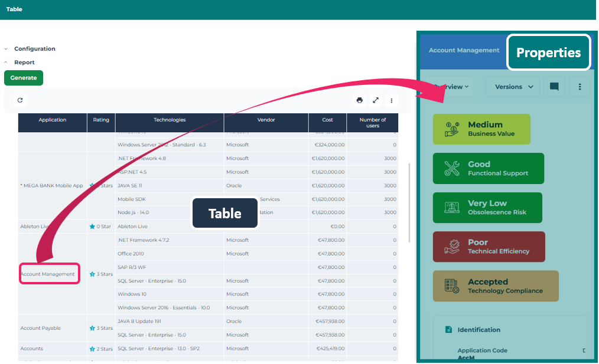Image resolution: width=599 pixels, height=364 pixels.
Task: Click the star rating icon for Ableton Live
Action: click(92, 227)
